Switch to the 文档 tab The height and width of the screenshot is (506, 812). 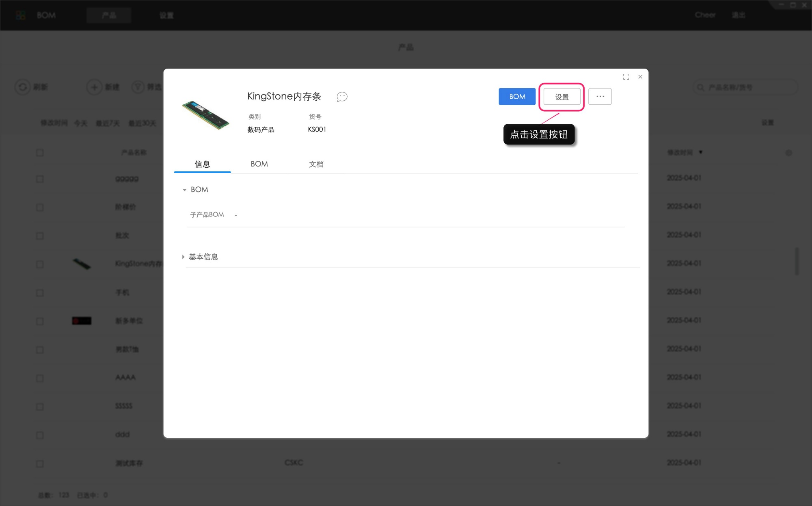(x=316, y=164)
